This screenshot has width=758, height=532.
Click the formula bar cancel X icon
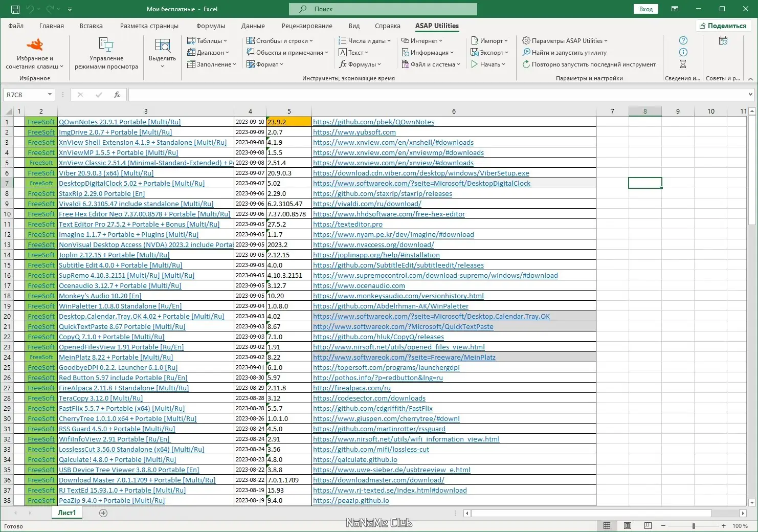coord(80,95)
